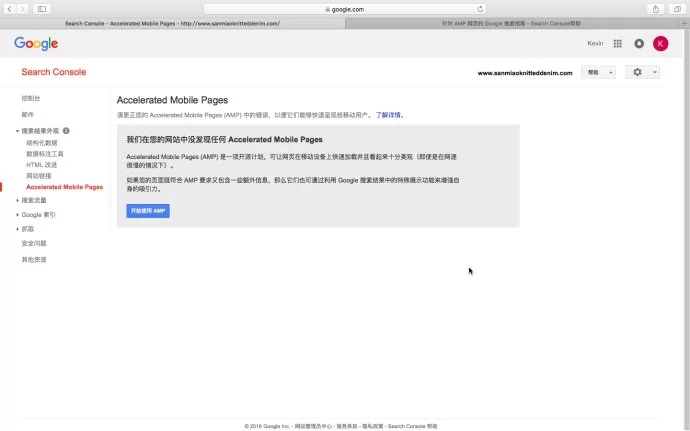
Task: Toggle the Safari sidebar
Action: click(42, 8)
